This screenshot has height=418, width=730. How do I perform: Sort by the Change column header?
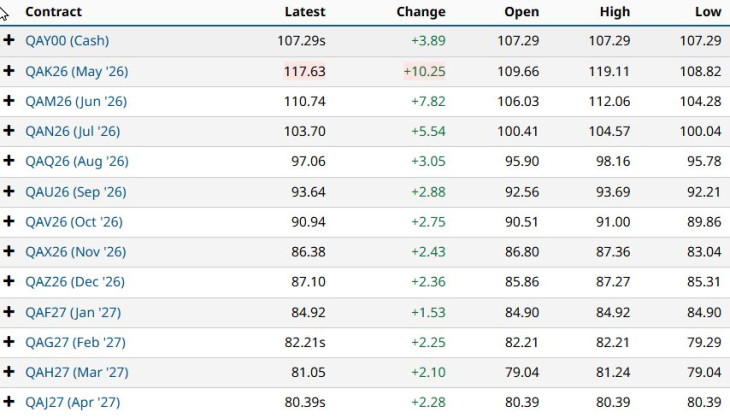pos(420,12)
